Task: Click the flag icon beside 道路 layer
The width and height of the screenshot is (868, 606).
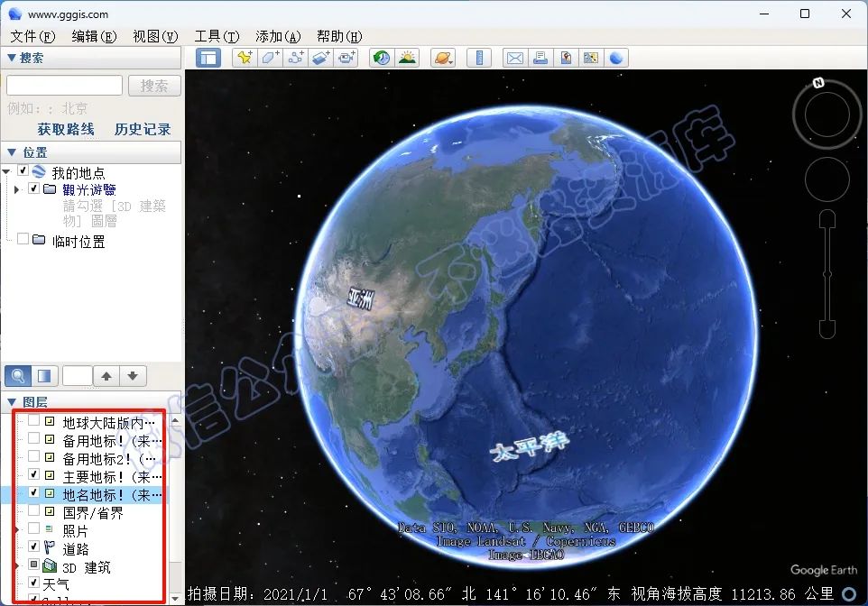Action: click(x=50, y=548)
